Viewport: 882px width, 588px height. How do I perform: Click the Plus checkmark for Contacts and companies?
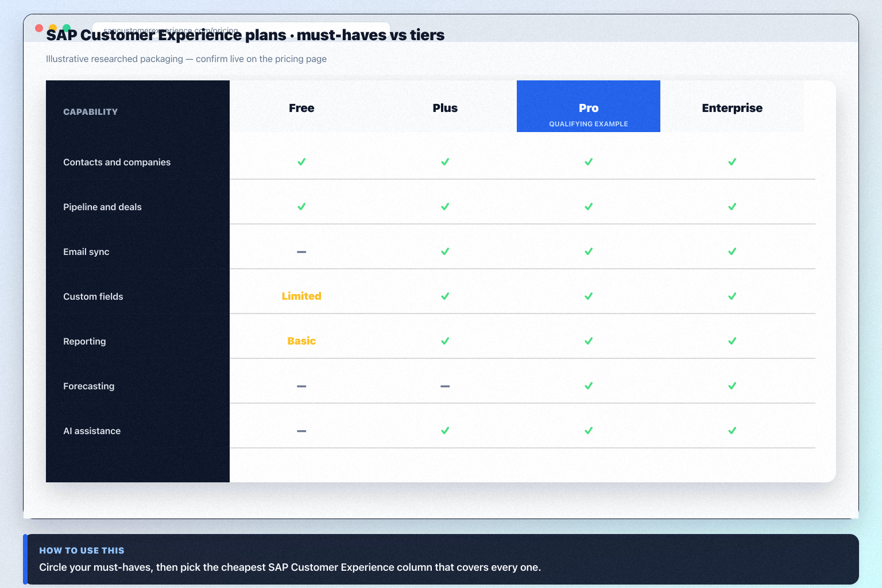pyautogui.click(x=445, y=162)
